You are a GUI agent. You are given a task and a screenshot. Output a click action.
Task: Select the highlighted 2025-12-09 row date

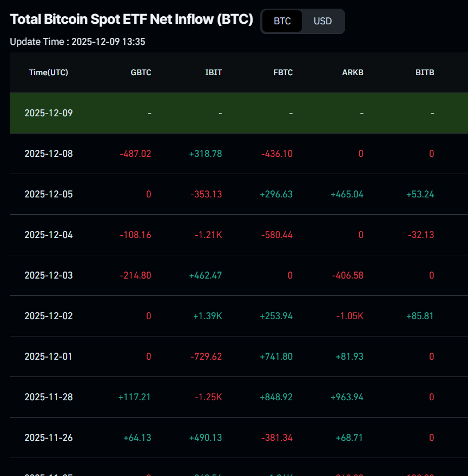[x=49, y=113]
